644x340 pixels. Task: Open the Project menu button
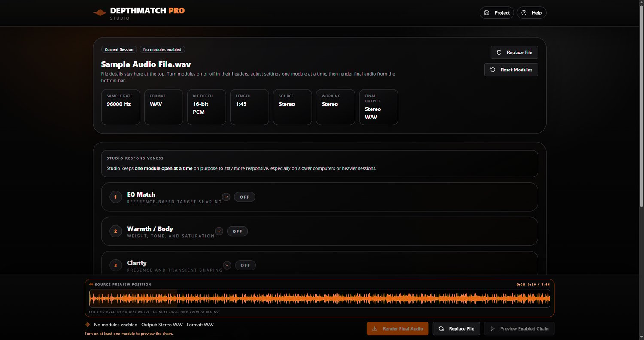tap(497, 13)
